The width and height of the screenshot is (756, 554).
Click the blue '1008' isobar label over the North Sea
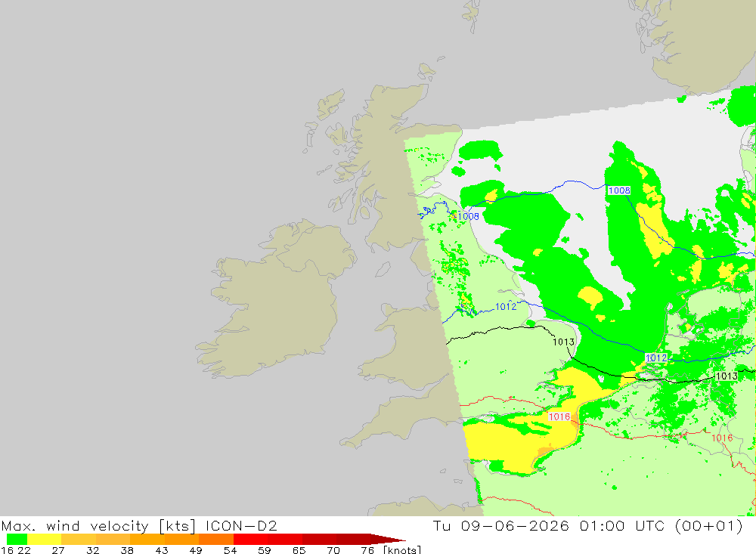[x=619, y=190]
